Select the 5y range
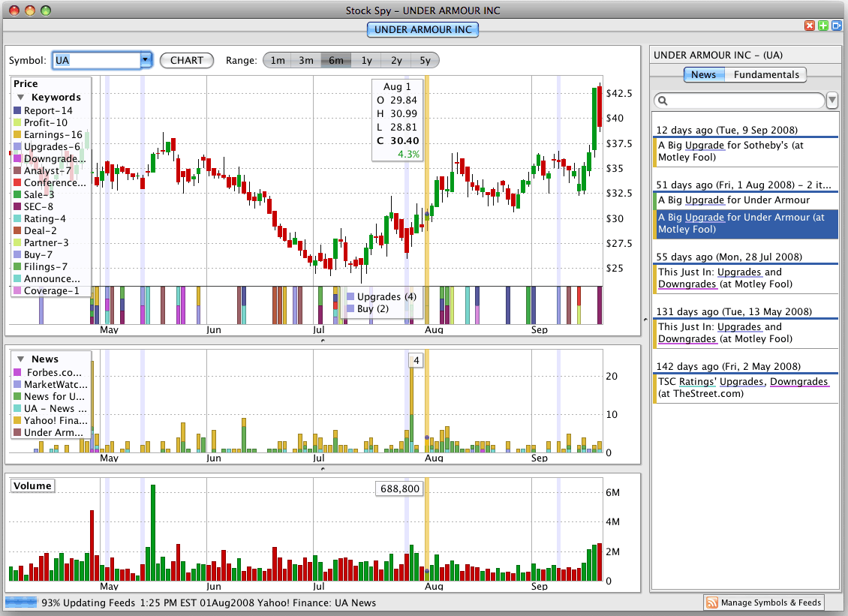 (x=425, y=61)
